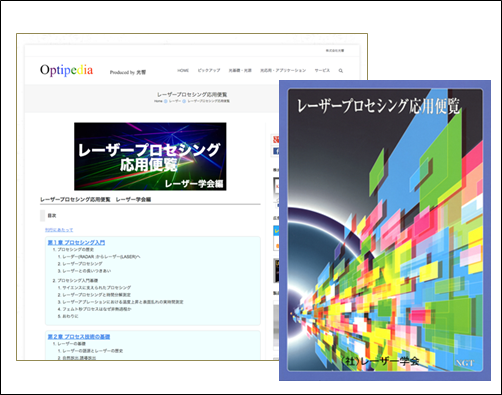Click the 1. レーザーの基礎 section in chapter 2

[69, 344]
